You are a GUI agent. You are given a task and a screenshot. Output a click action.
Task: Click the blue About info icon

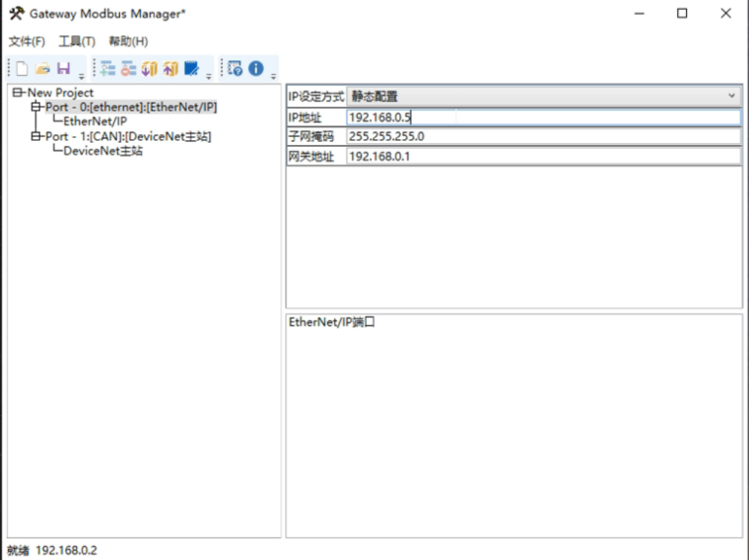click(x=256, y=68)
